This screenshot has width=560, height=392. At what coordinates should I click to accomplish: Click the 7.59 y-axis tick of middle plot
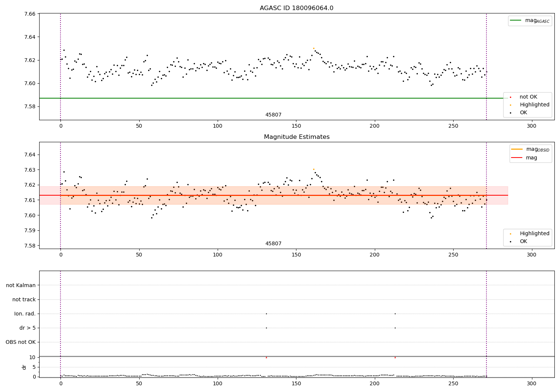coord(29,230)
